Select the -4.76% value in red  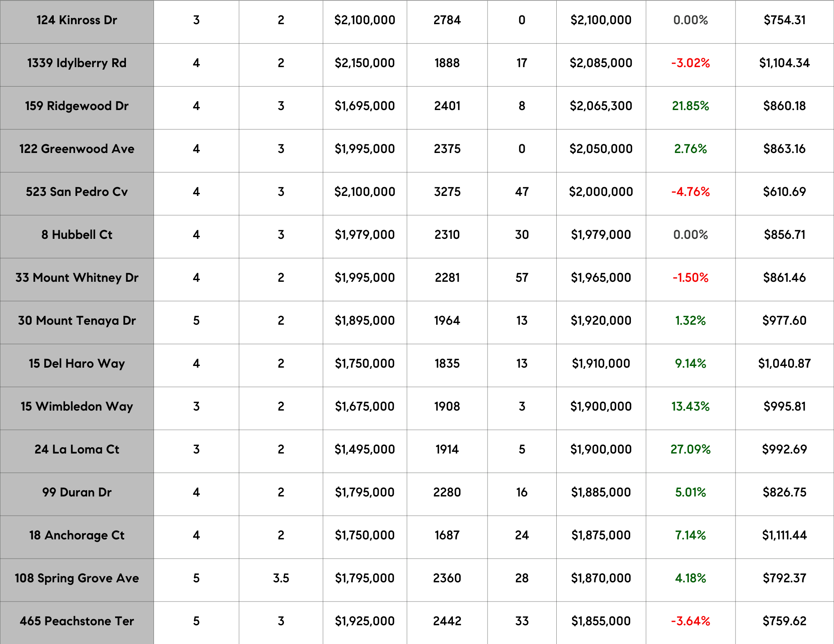pos(690,192)
